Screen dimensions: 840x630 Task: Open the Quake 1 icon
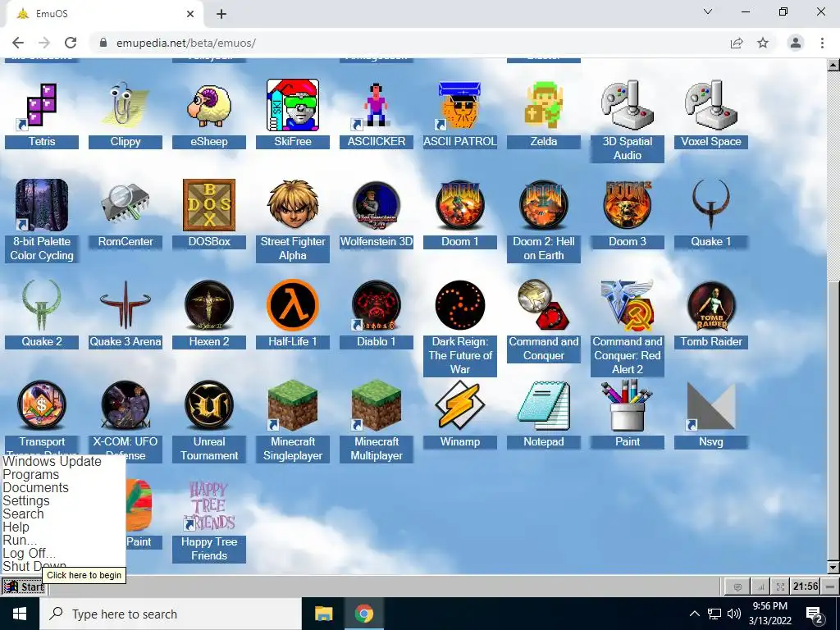point(711,205)
